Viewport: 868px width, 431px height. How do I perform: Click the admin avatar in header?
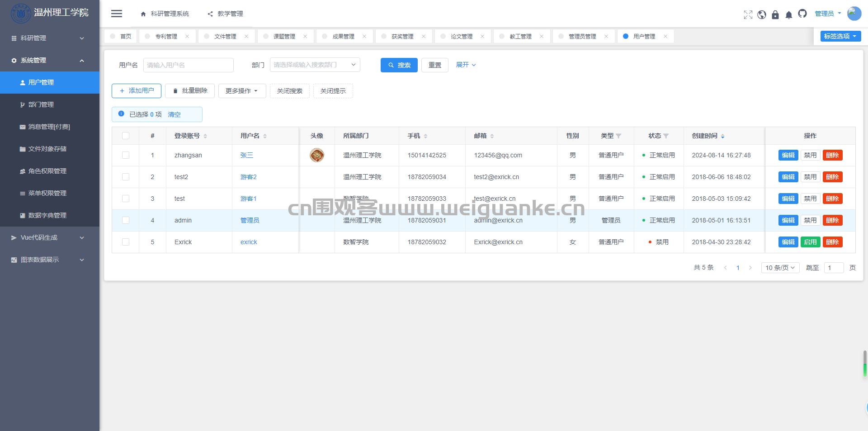tap(854, 13)
